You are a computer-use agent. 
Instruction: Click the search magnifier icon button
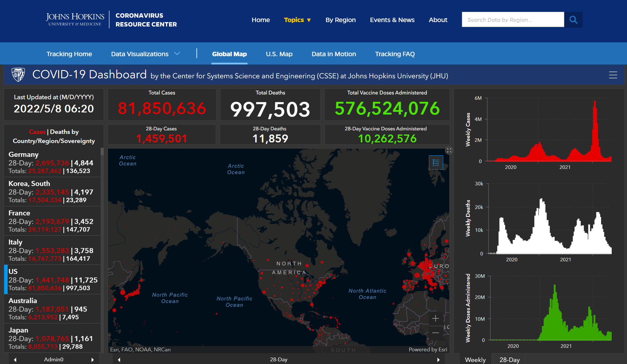[573, 20]
